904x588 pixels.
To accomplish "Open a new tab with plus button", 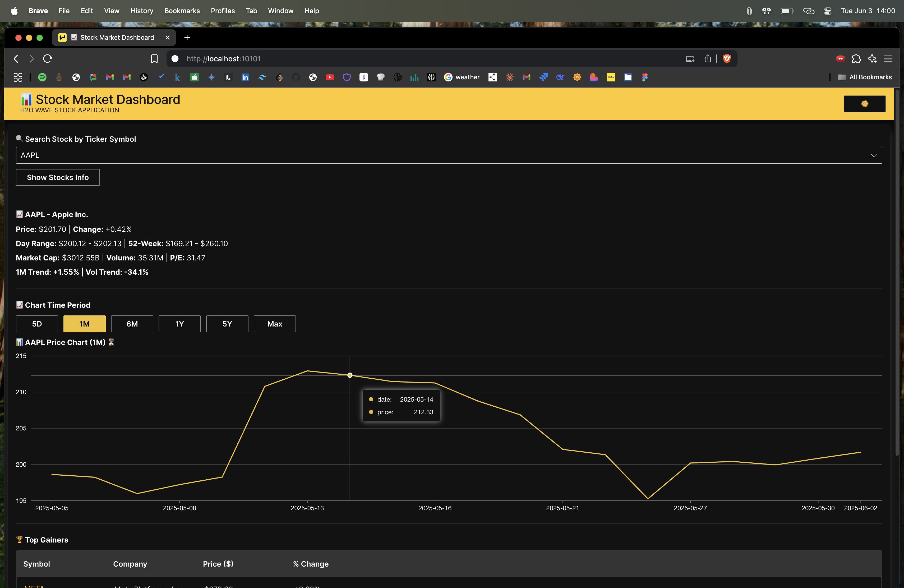I will click(187, 37).
